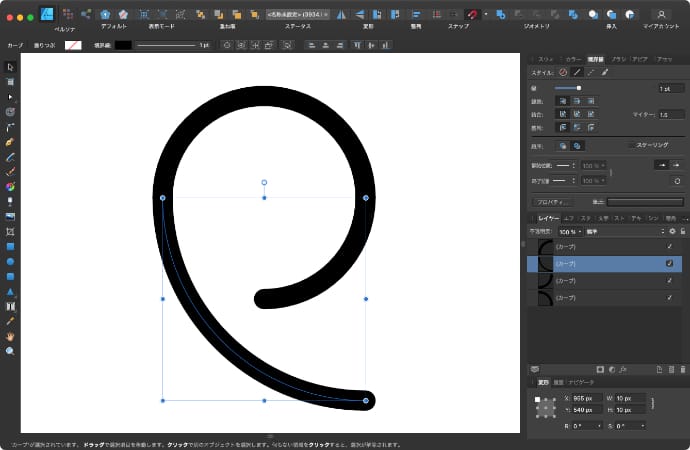The width and height of the screenshot is (690, 450).
Task: Toggle visibility checkbox of selected curve layer
Action: coord(669,263)
